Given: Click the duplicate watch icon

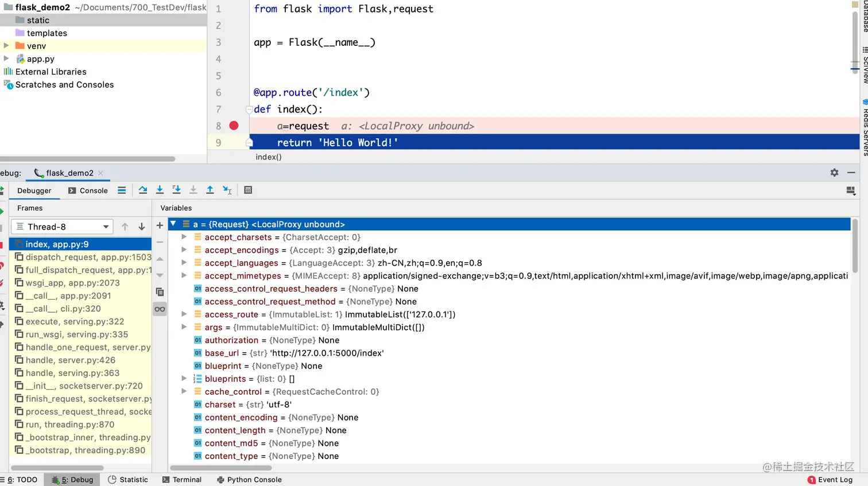Looking at the screenshot, I should point(160,292).
